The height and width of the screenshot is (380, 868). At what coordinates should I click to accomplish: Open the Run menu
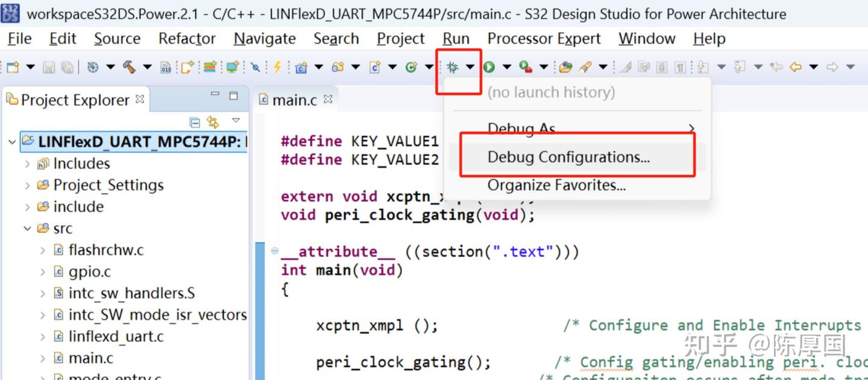point(456,39)
